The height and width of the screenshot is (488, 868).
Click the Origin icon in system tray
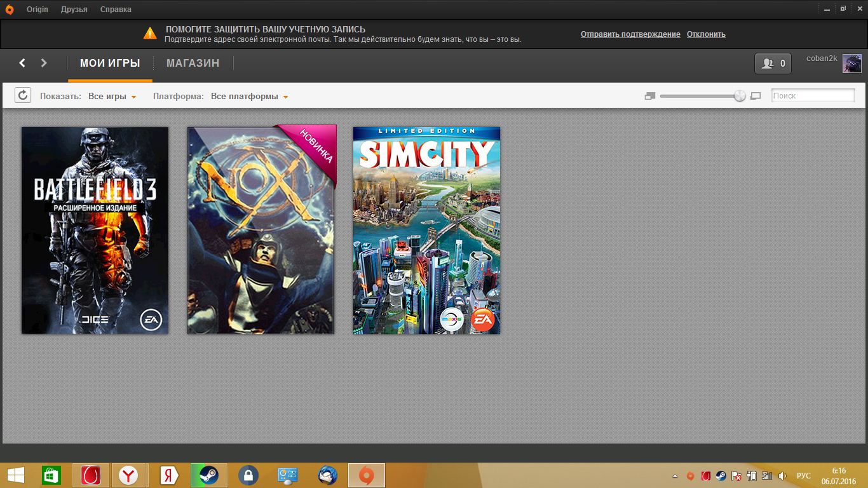(x=691, y=476)
